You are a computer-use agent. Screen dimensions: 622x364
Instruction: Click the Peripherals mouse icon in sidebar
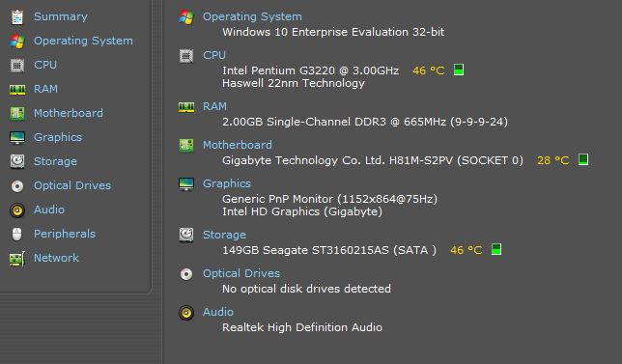tap(16, 234)
